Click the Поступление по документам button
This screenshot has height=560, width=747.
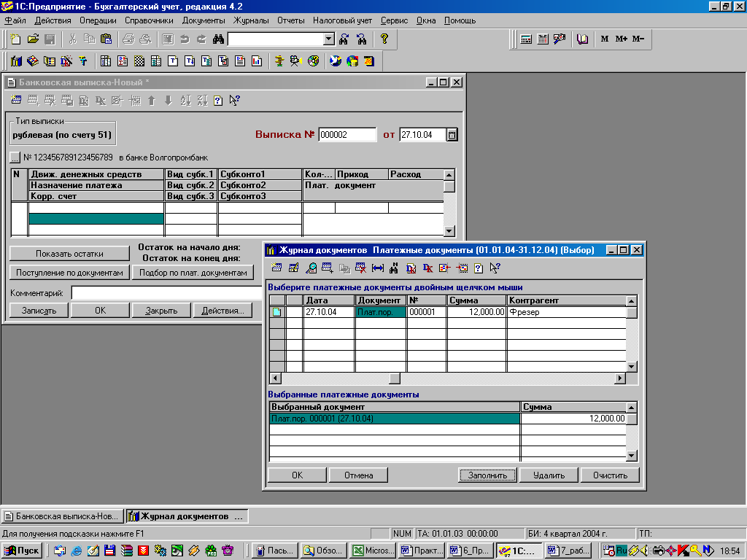point(69,273)
